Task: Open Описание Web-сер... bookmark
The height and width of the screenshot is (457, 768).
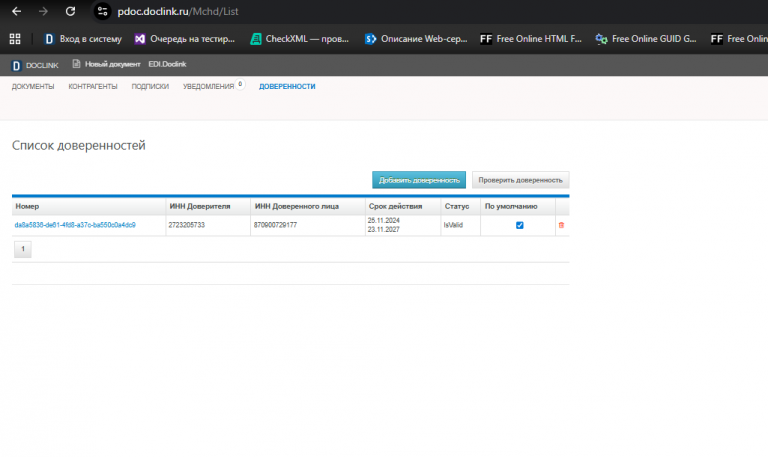Action: click(416, 39)
